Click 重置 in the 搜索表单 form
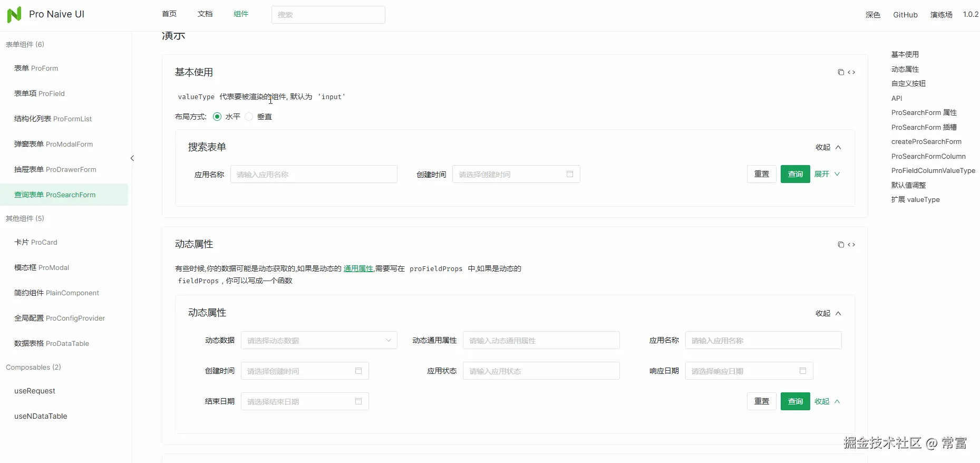The height and width of the screenshot is (463, 980). (762, 174)
